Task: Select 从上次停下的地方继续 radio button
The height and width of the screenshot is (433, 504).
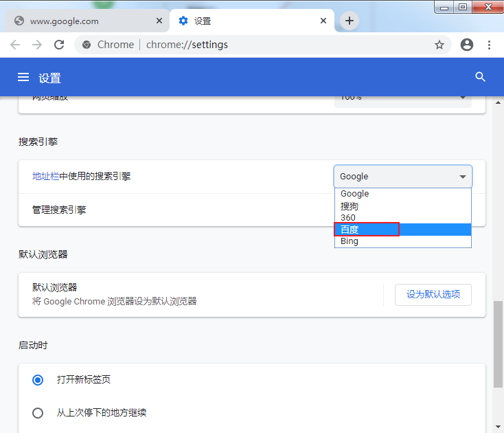Action: point(38,413)
